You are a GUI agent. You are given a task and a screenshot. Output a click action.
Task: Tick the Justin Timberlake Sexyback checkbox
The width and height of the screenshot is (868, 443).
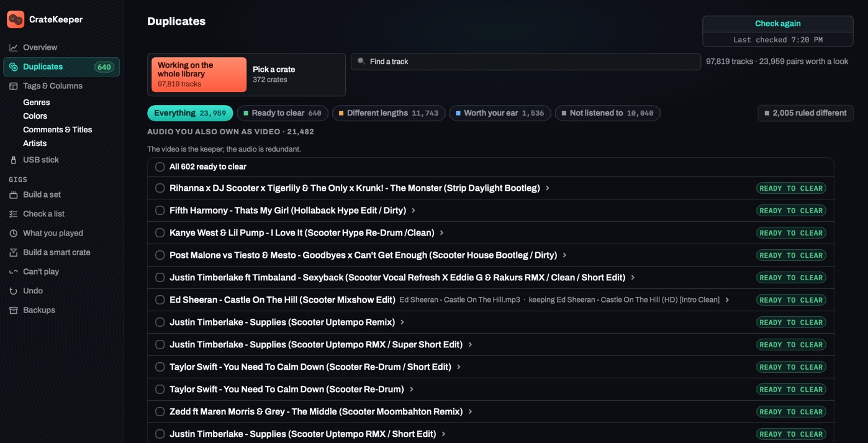(x=160, y=277)
